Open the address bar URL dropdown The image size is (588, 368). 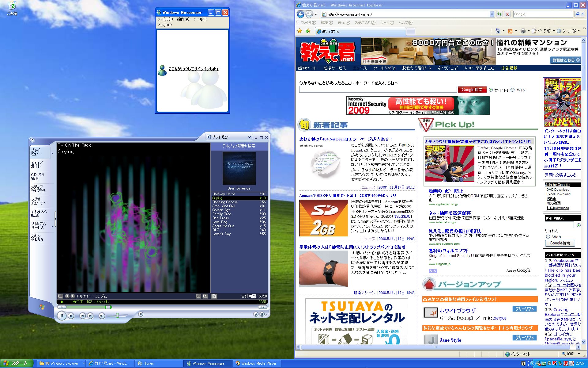(x=492, y=14)
